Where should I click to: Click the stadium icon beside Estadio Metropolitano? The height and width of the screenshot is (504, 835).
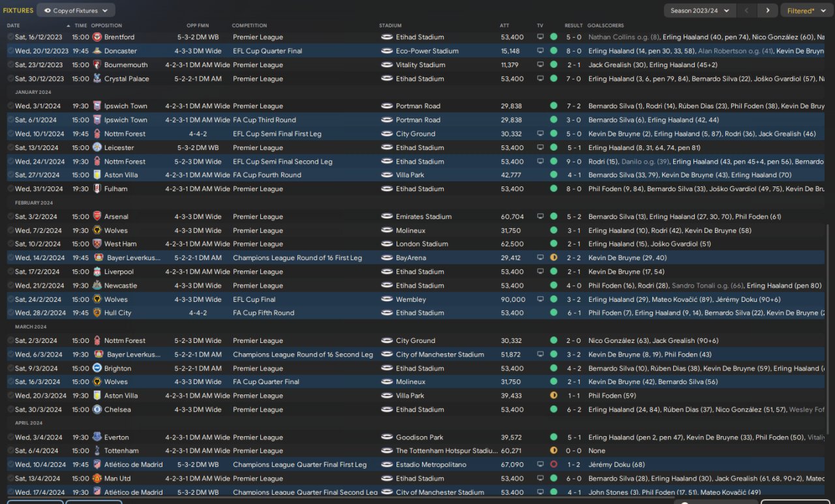(x=387, y=465)
